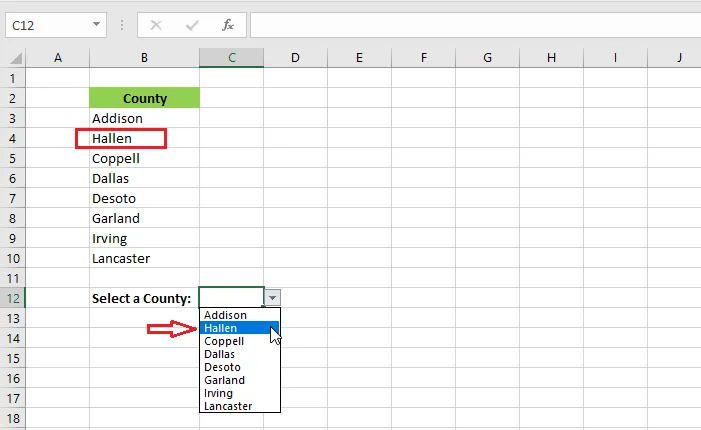Choose Irving from the dropdown list
This screenshot has height=430, width=701.
240,393
